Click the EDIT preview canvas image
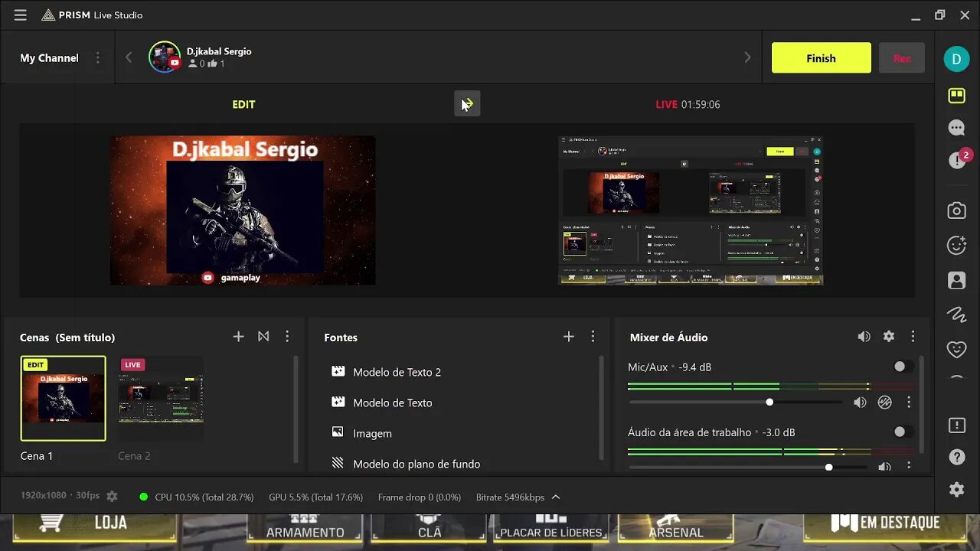This screenshot has height=551, width=980. click(x=243, y=210)
